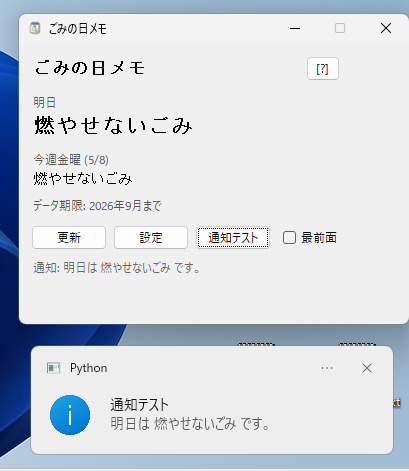409x471 pixels.
Task: Click the 明日 label
Action: point(45,102)
